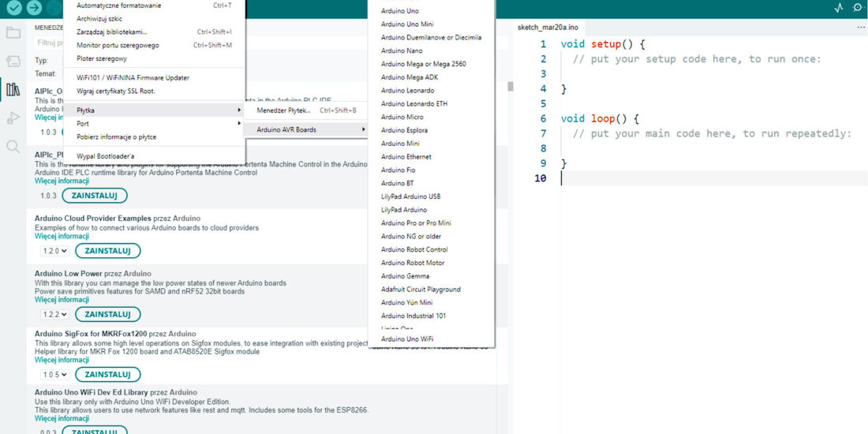Screen dimensions: 868x434
Task: Select Arduino Fio board
Action: pos(431,170)
